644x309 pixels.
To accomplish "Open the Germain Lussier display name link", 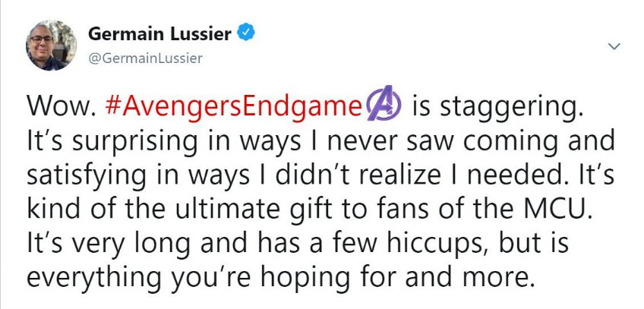I will click(x=161, y=33).
